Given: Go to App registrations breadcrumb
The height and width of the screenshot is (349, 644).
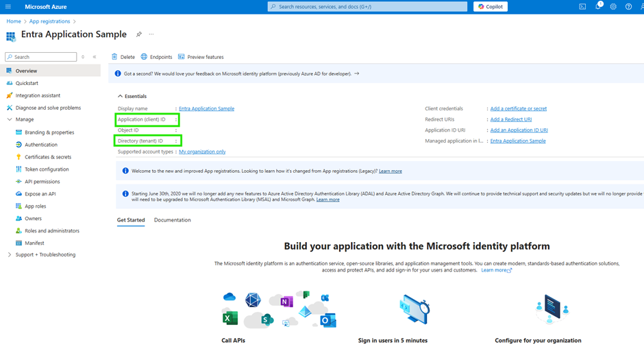Looking at the screenshot, I should click(50, 21).
